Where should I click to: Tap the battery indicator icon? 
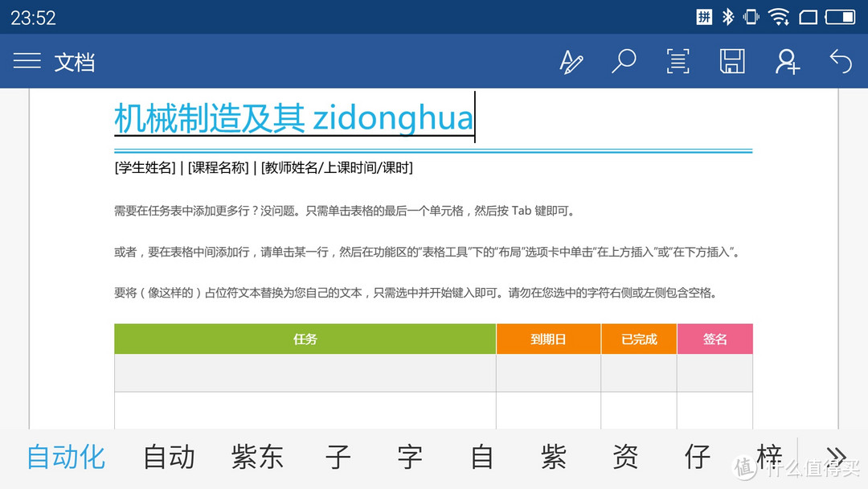(840, 17)
